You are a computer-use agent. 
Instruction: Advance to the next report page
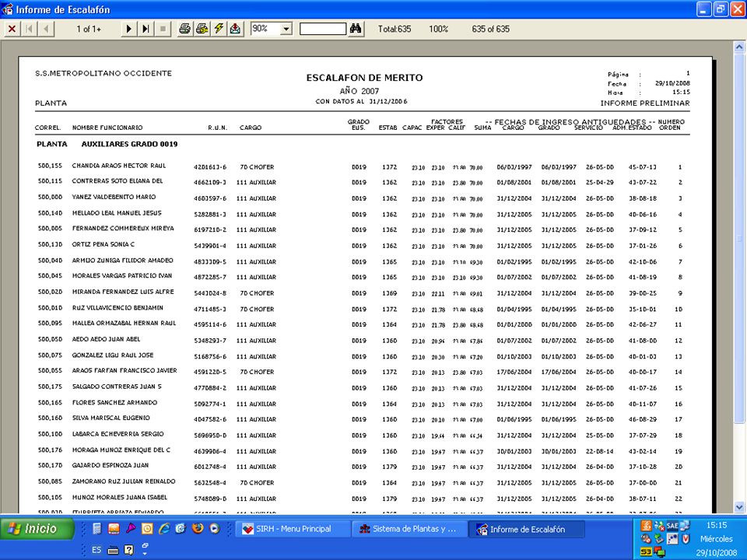(x=128, y=29)
